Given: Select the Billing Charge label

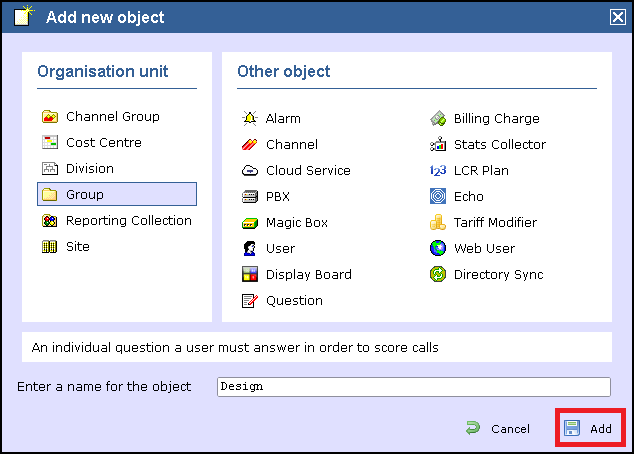Looking at the screenshot, I should 497,119.
